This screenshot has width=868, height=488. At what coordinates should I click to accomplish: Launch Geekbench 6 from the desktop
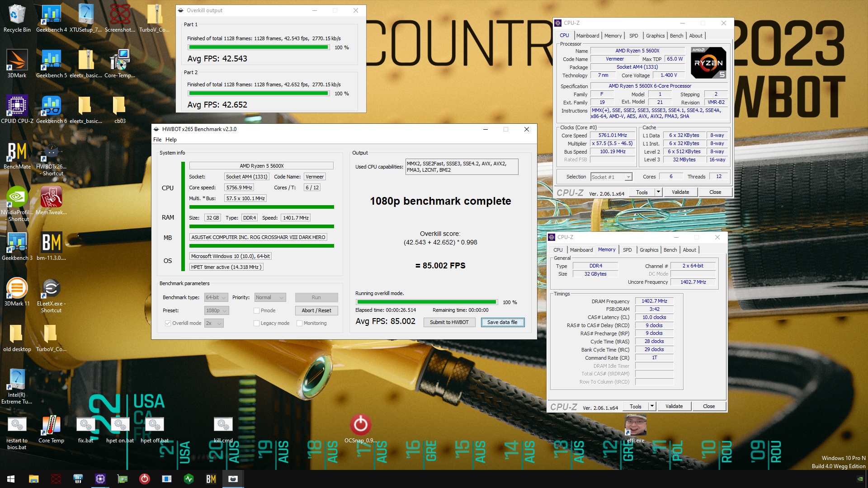tap(51, 109)
